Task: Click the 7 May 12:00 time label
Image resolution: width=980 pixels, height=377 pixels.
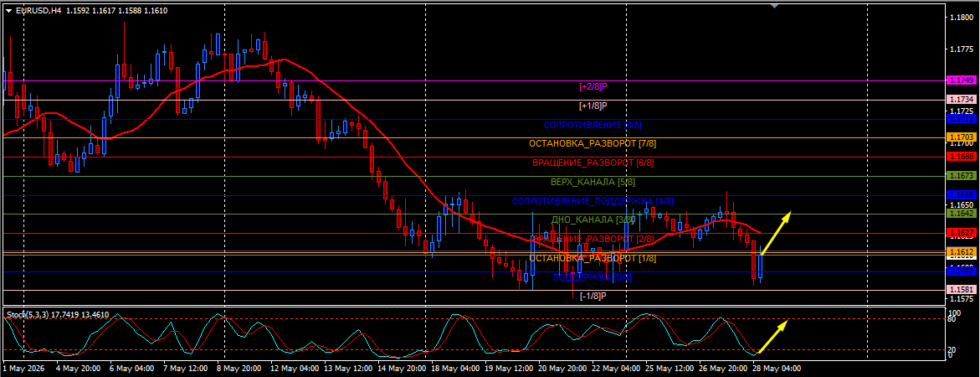Action: pos(186,369)
